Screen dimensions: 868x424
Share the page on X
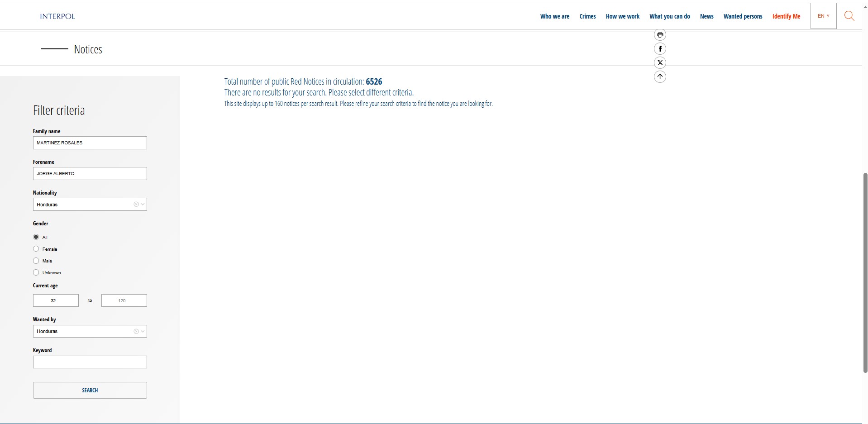(660, 63)
